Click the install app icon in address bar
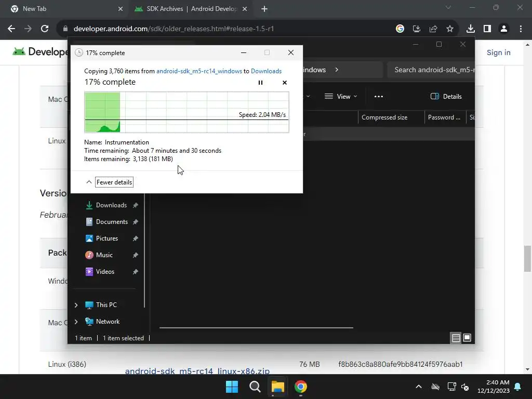 tap(417, 29)
